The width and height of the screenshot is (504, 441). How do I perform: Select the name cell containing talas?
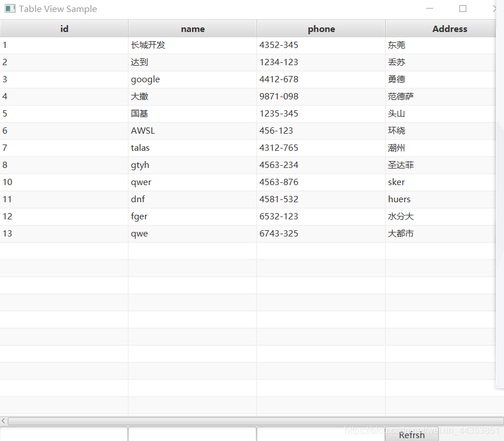tap(193, 148)
